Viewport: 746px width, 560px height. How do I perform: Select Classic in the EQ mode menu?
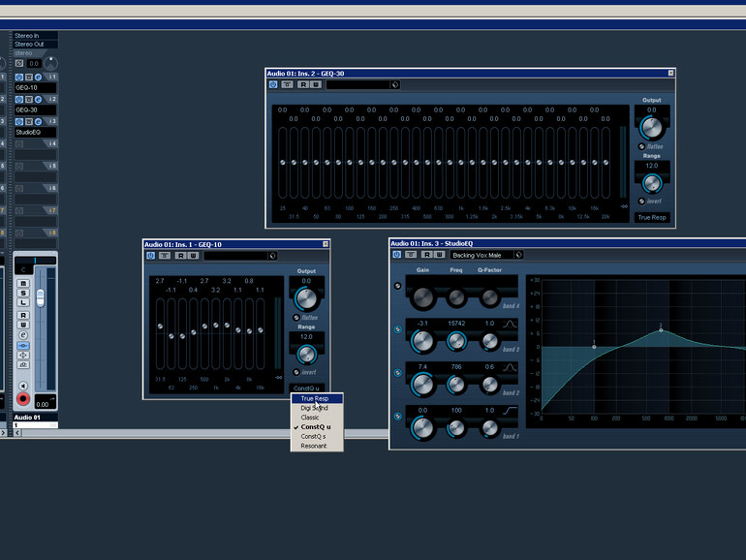317,418
